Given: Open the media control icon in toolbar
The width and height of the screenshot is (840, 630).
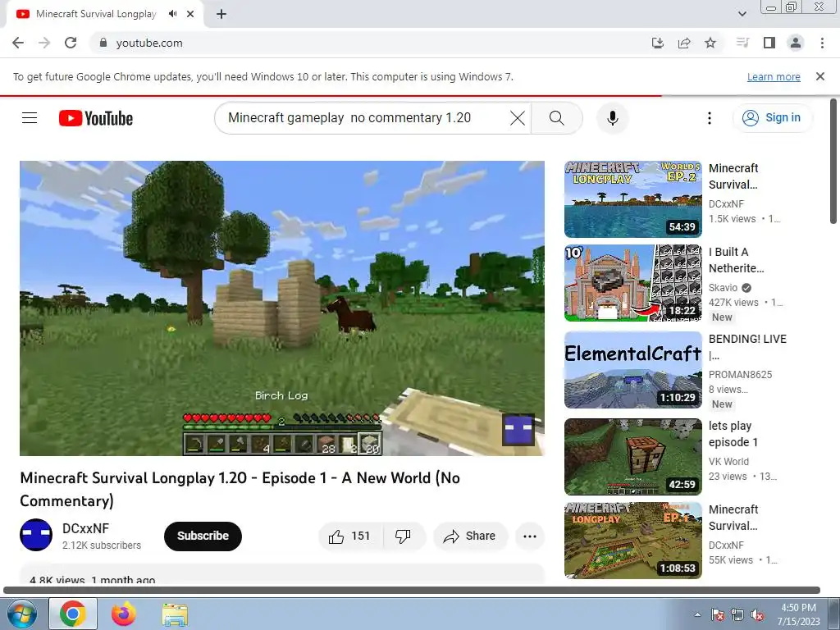Looking at the screenshot, I should point(742,43).
